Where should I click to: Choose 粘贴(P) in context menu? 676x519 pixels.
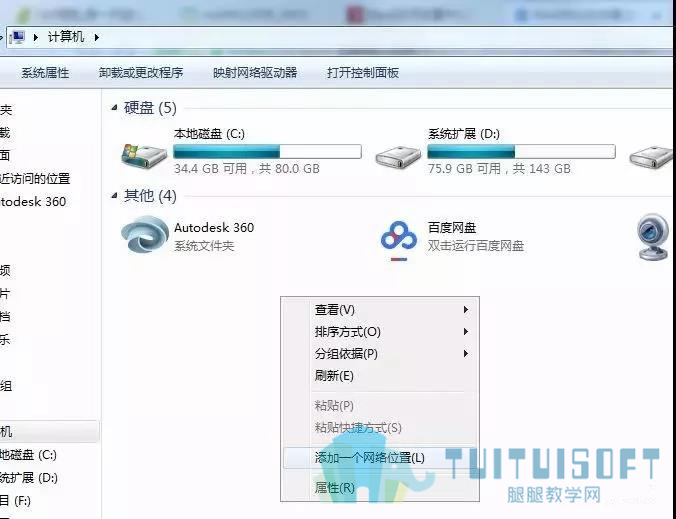[381, 406]
